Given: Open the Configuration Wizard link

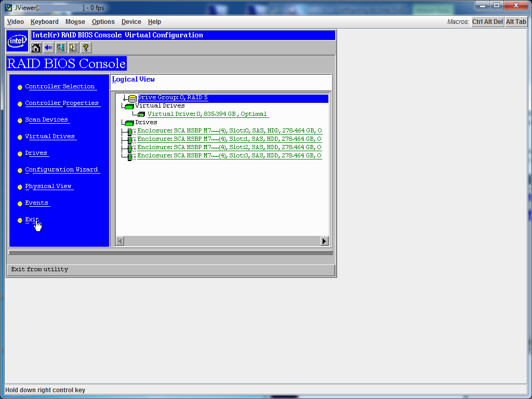Looking at the screenshot, I should click(x=61, y=169).
